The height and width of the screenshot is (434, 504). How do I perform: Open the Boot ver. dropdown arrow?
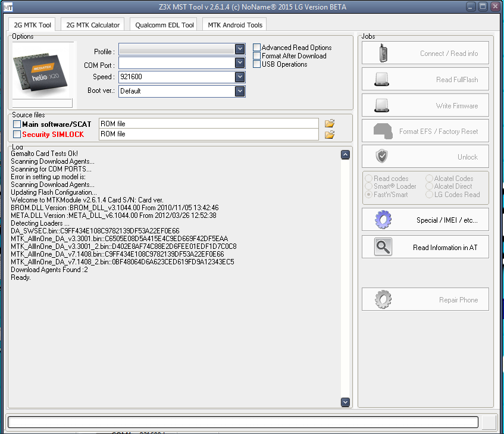coord(239,91)
